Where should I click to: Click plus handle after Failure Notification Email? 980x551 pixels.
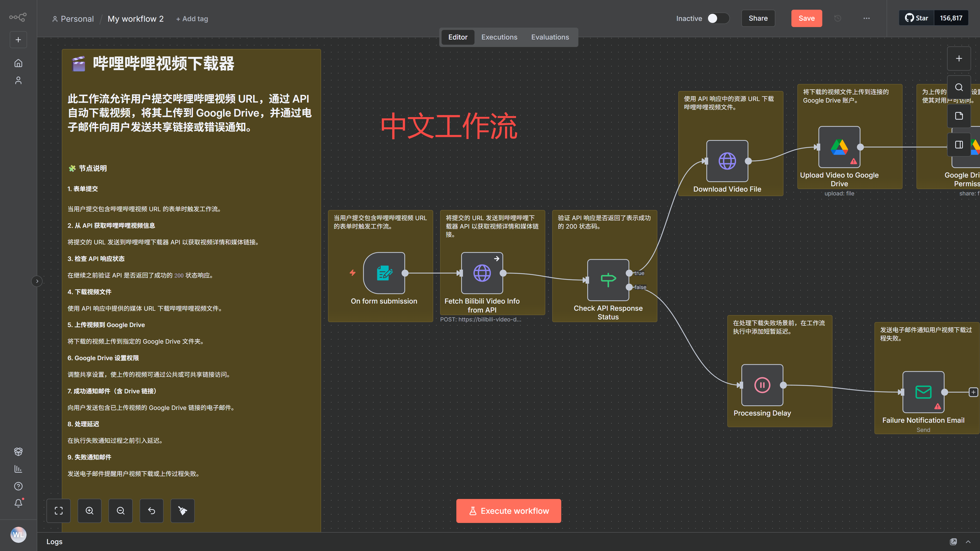point(973,392)
